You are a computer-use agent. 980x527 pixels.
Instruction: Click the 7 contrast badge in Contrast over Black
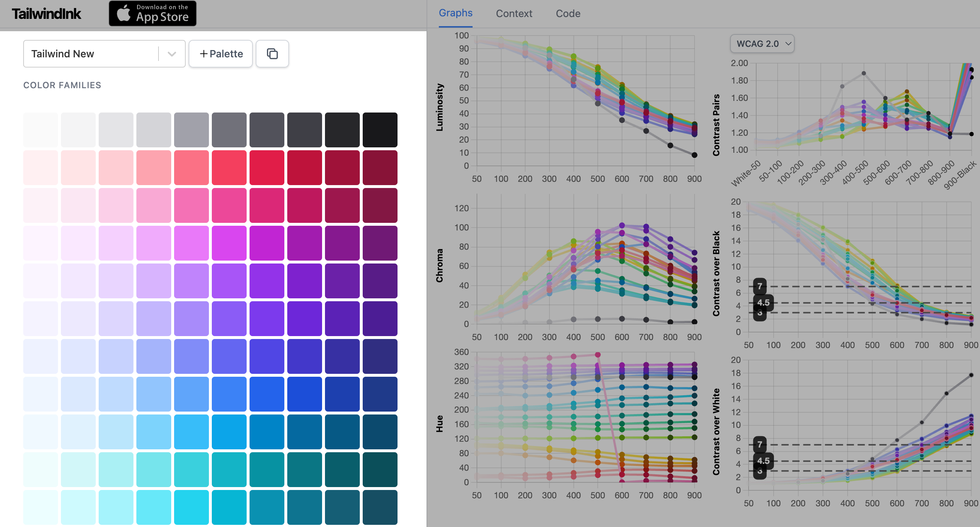click(759, 286)
